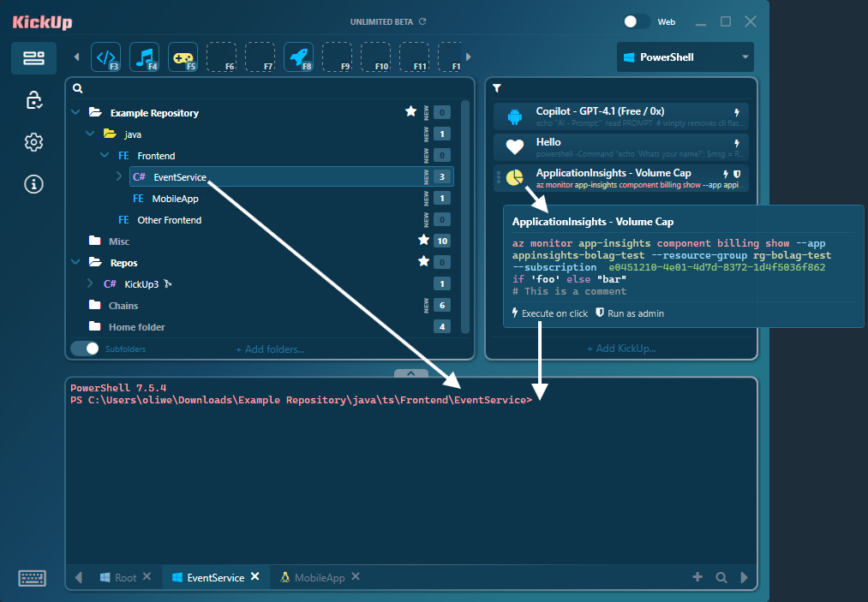Toggle the Web switch

[636, 21]
